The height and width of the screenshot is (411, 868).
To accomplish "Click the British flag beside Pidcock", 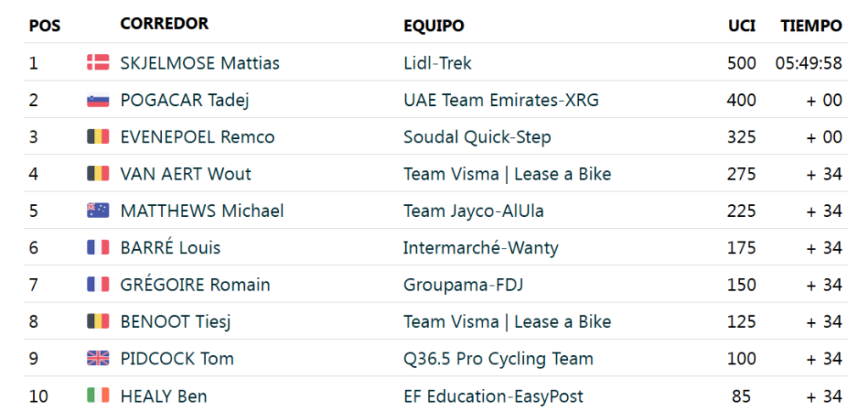I will (x=98, y=358).
